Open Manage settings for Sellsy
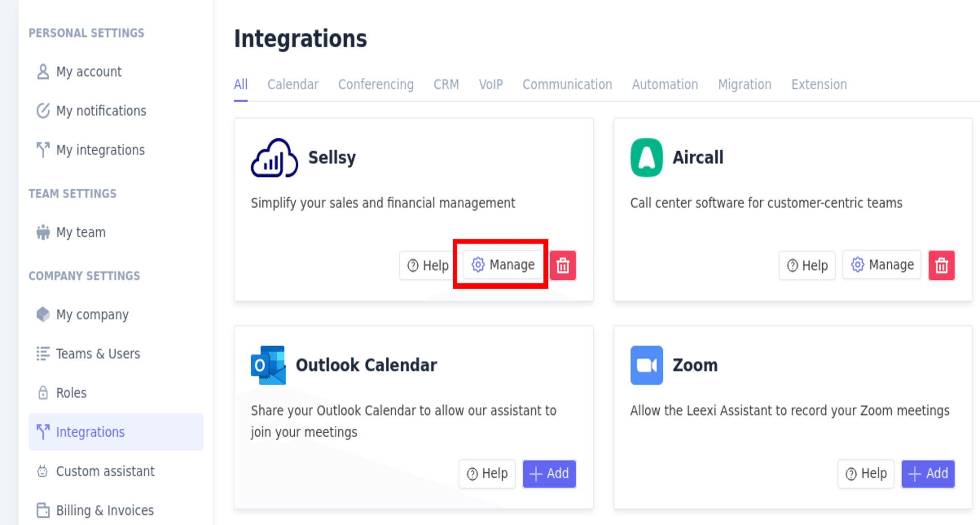This screenshot has height=525, width=980. pos(503,265)
